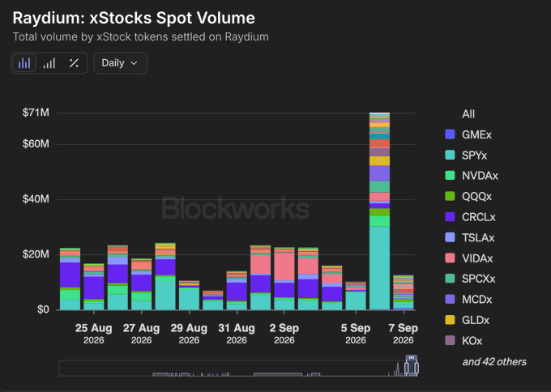Click the tallest $71M bar's SPYx segment
The height and width of the screenshot is (392, 551).
(x=379, y=268)
